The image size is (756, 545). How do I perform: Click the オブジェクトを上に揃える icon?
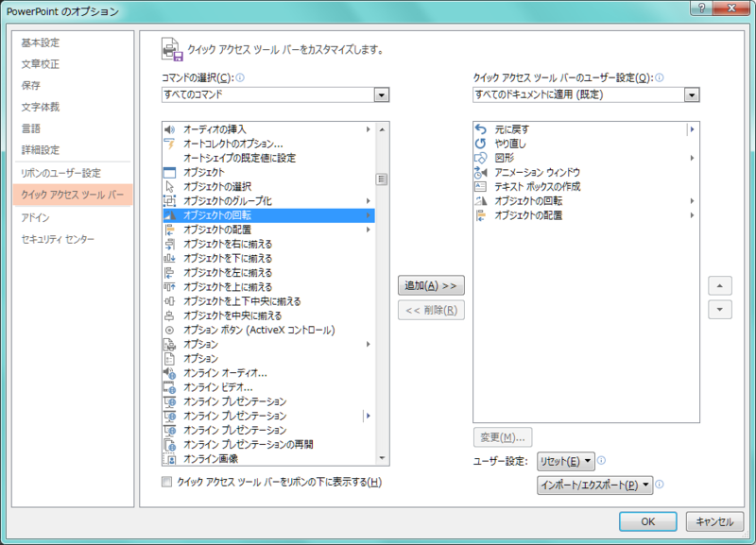pos(169,287)
